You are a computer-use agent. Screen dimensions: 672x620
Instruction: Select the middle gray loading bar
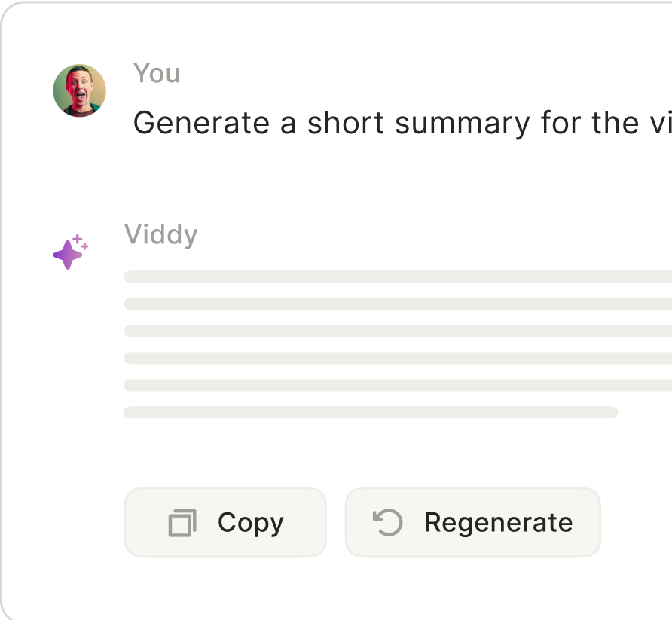[x=392, y=331]
